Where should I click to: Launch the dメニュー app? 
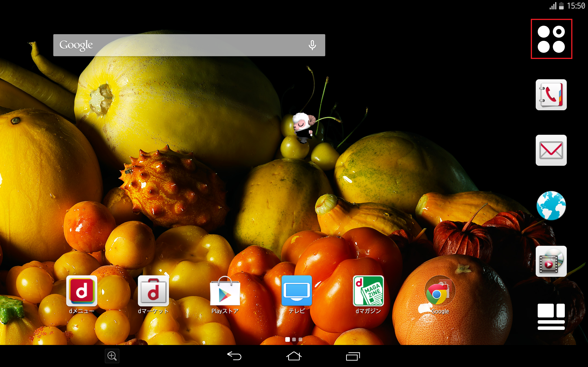[82, 291]
